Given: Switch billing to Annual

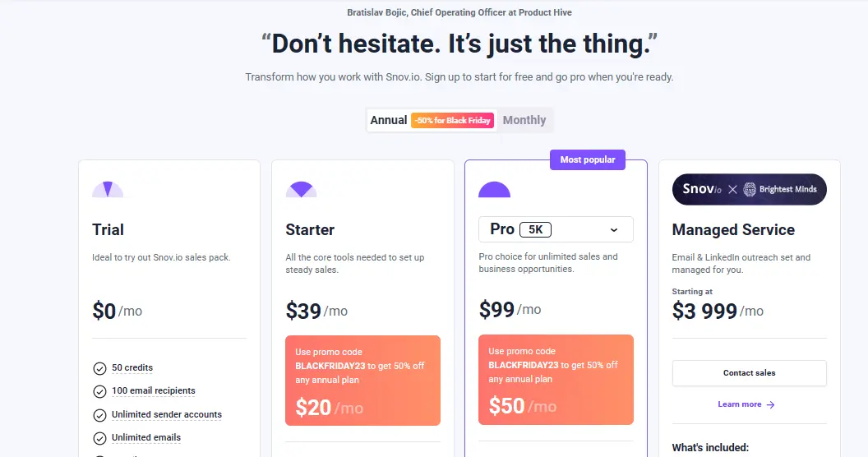Looking at the screenshot, I should [x=389, y=120].
